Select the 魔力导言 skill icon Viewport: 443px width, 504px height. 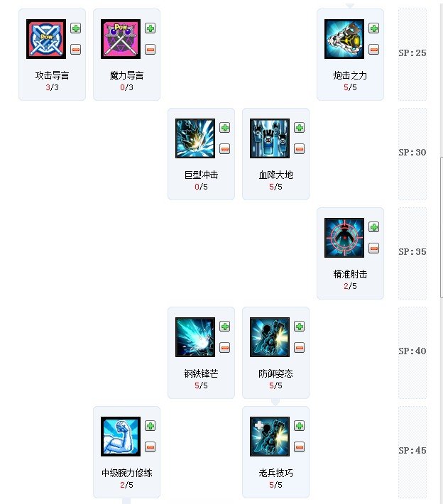tap(121, 39)
